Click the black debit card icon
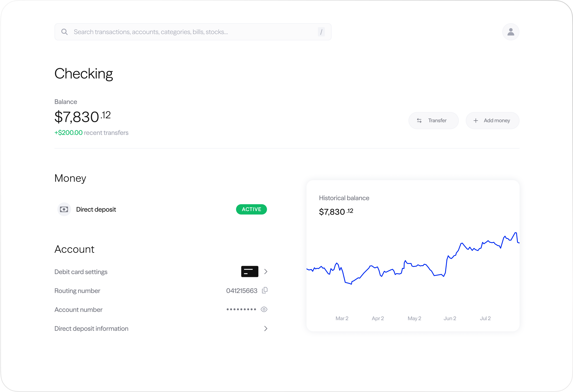573x392 pixels. pos(249,271)
